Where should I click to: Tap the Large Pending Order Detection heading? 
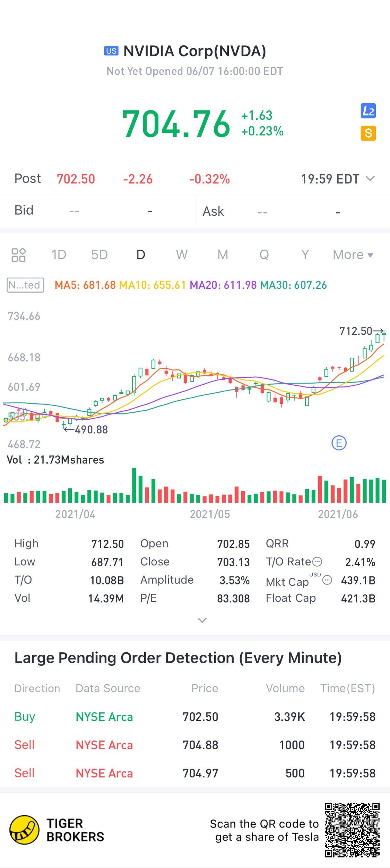click(178, 658)
